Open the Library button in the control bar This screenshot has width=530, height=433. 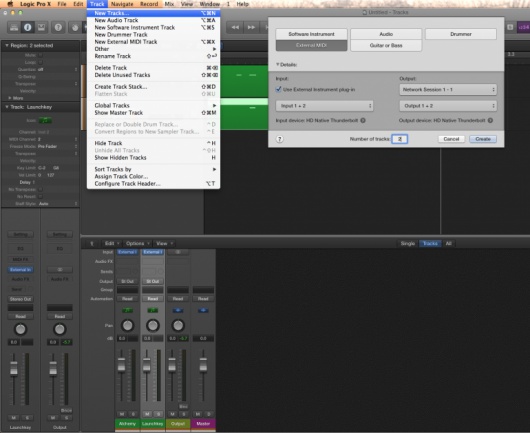click(14, 27)
